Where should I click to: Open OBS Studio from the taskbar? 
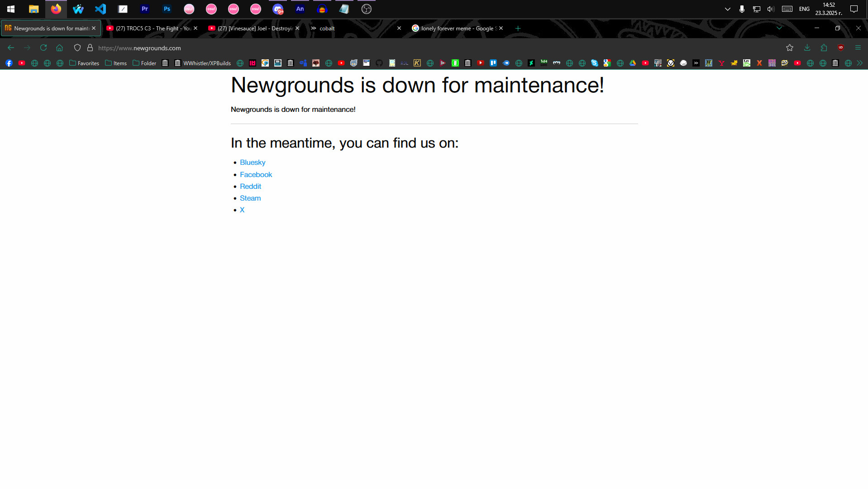click(x=367, y=9)
